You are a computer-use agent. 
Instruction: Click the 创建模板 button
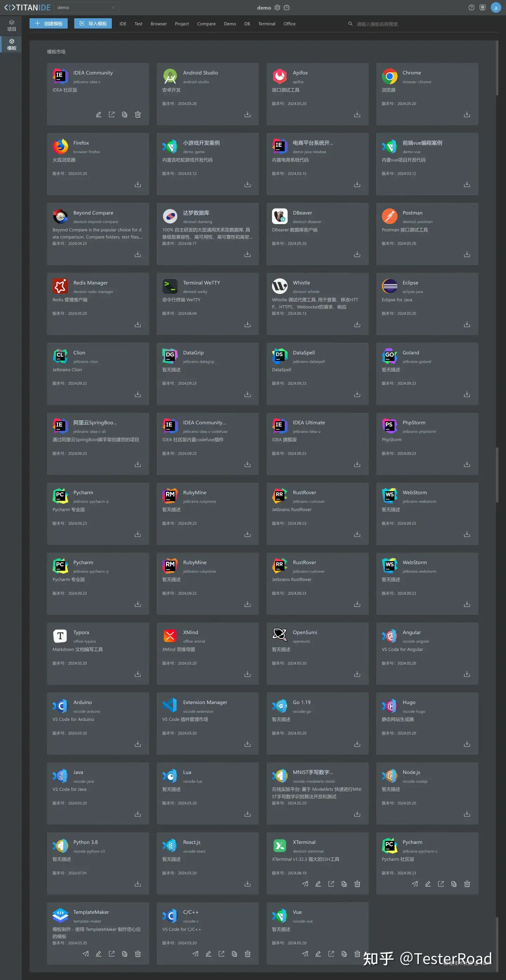48,24
